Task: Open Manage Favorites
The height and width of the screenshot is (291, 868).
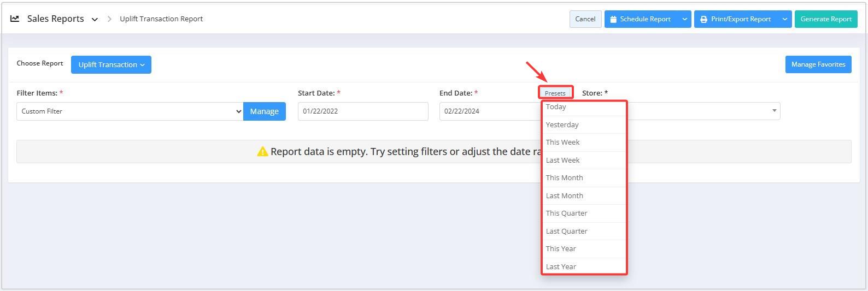Action: [x=818, y=64]
